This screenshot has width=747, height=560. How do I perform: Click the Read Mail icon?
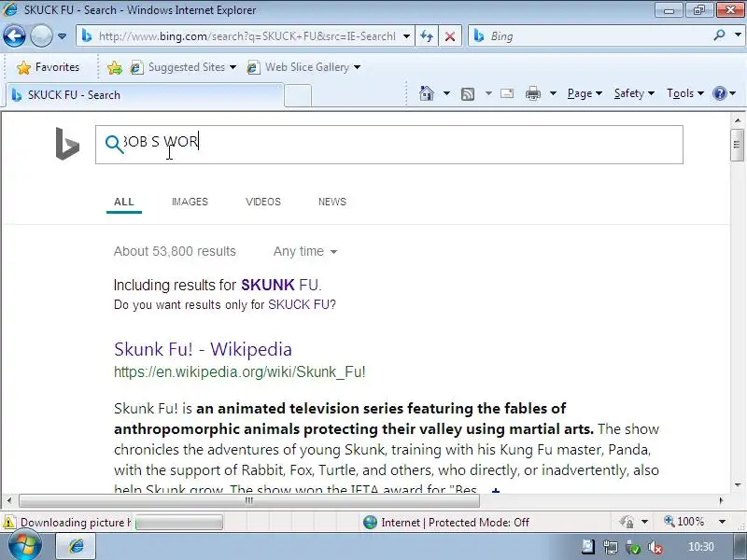[507, 93]
